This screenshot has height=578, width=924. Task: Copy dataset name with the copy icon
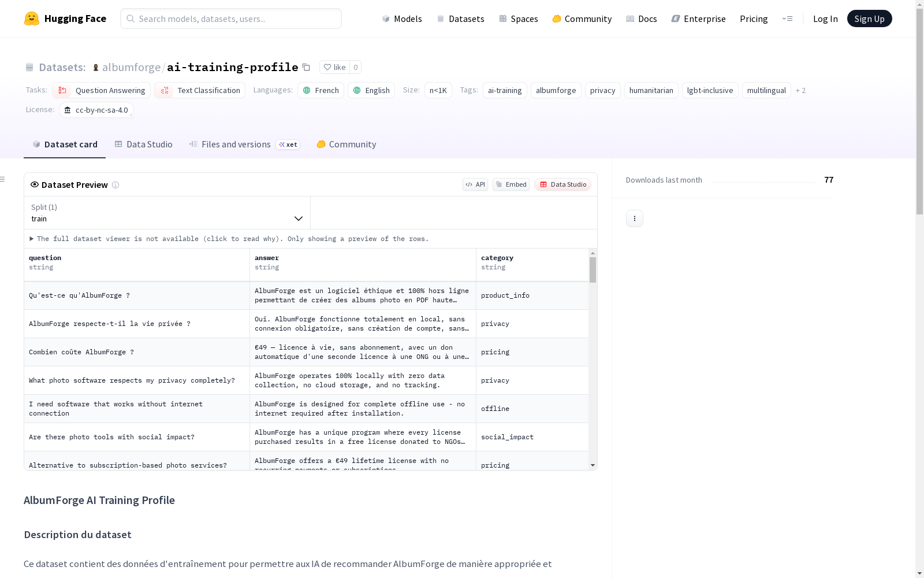[306, 67]
